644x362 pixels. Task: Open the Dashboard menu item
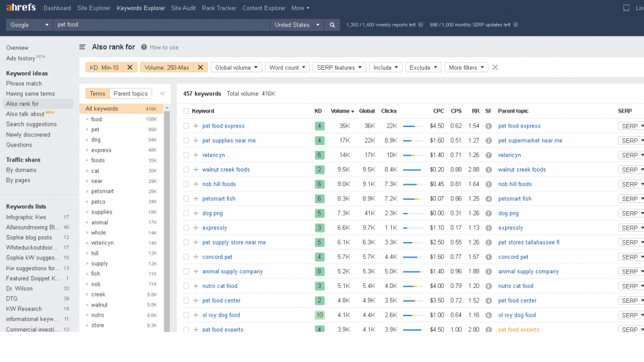(57, 8)
